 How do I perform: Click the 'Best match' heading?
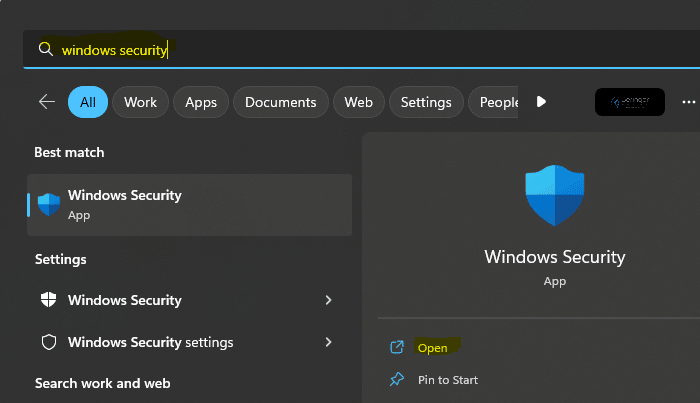point(69,152)
